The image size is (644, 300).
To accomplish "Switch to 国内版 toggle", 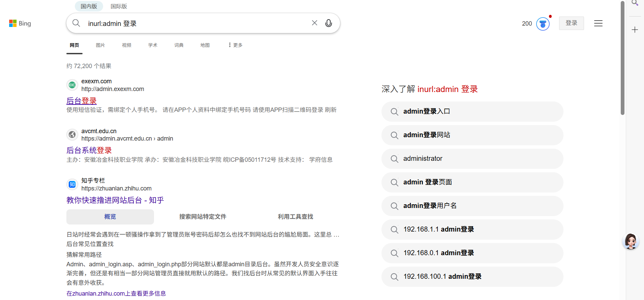I will coord(89,6).
